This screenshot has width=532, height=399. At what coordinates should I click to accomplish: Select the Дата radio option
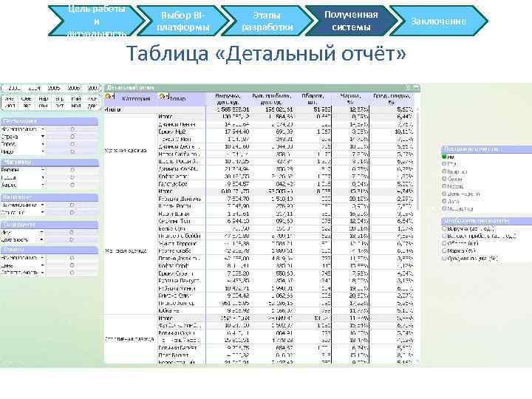[444, 201]
